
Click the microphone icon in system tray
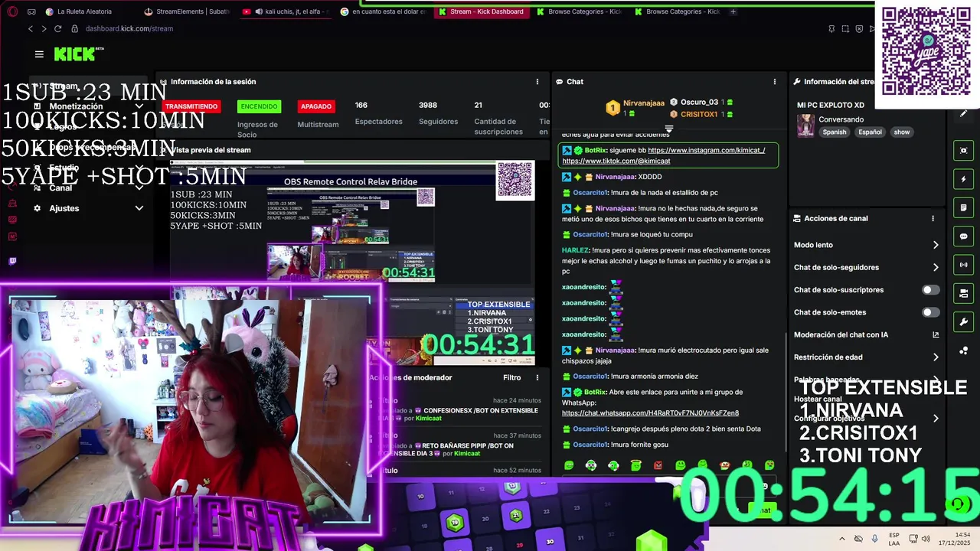coord(874,539)
